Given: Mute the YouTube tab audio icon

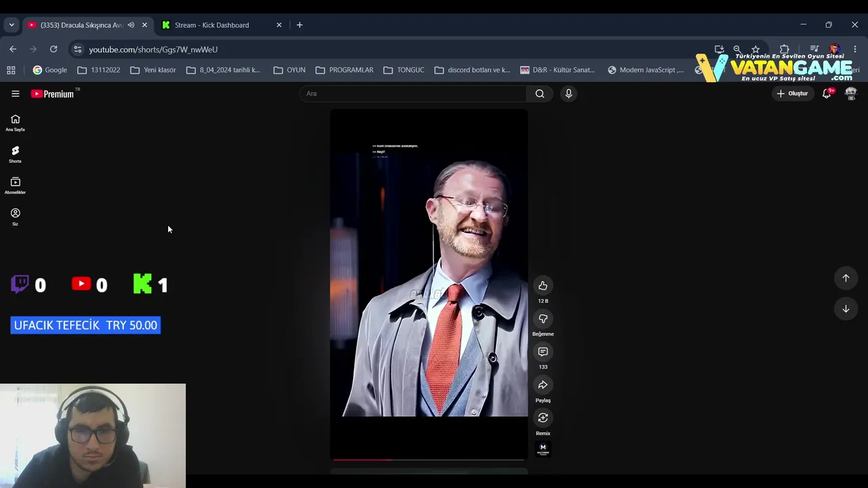Looking at the screenshot, I should [131, 25].
